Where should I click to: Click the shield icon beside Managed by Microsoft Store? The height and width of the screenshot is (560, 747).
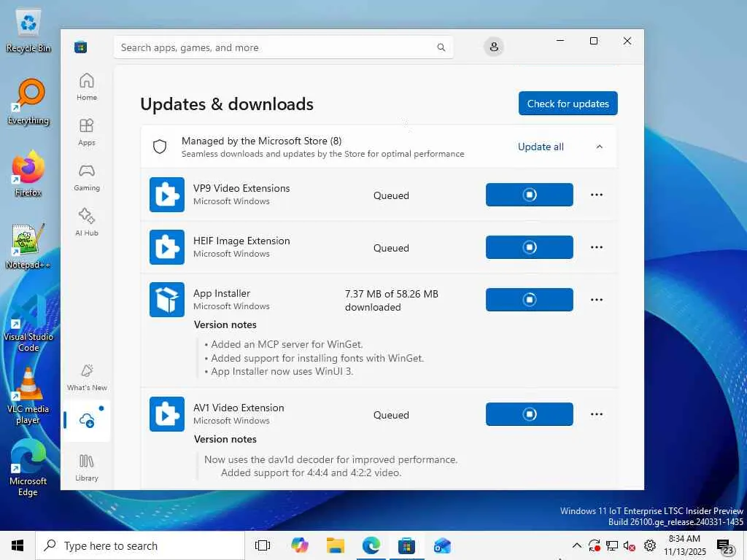(x=160, y=147)
